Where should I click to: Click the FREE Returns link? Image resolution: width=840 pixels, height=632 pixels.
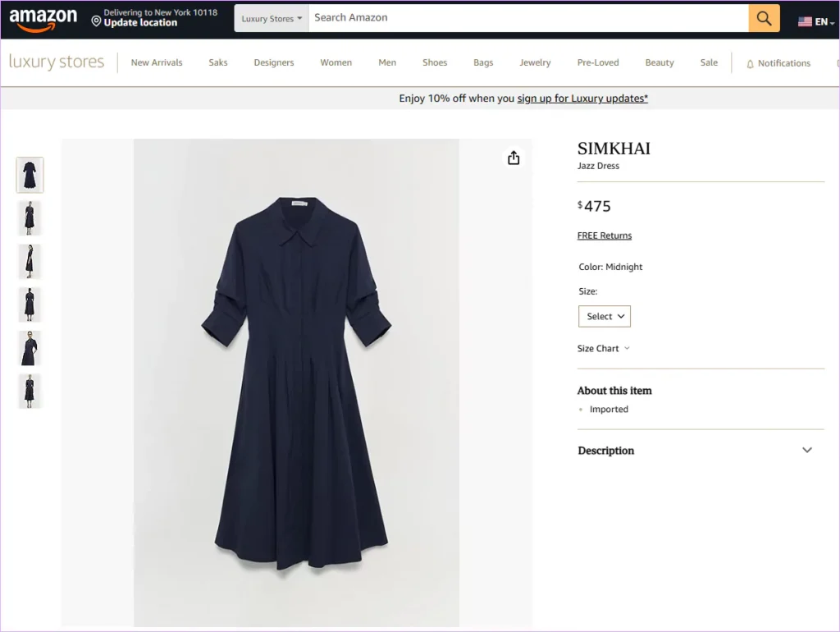click(605, 236)
